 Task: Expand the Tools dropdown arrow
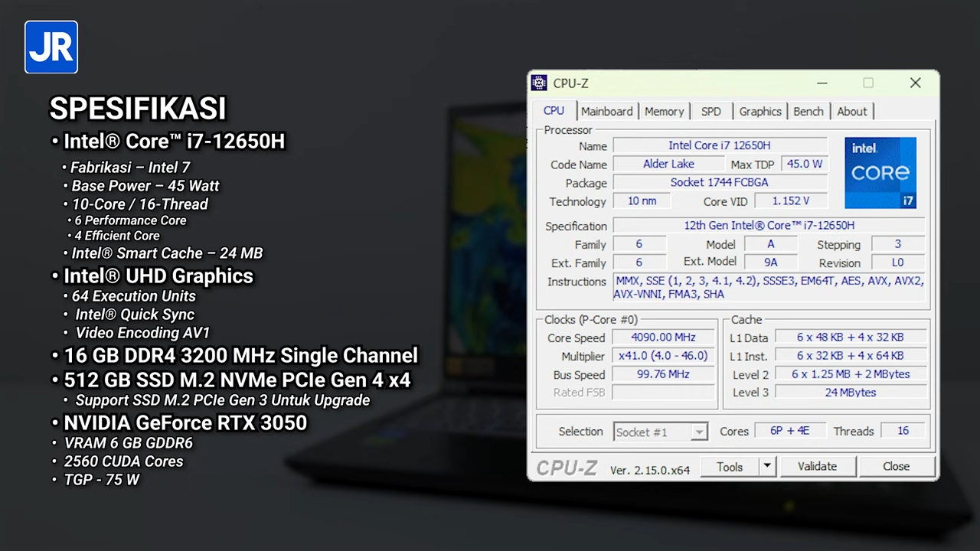tap(768, 466)
